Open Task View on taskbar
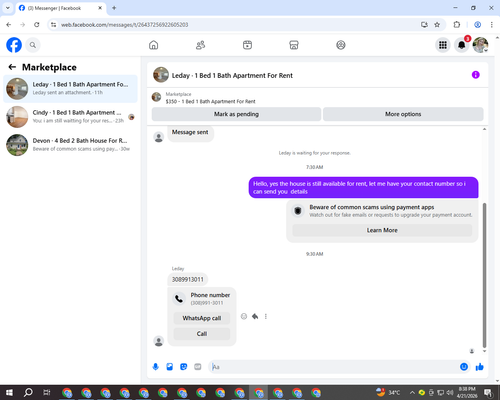The width and height of the screenshot is (500, 400). pos(47,393)
